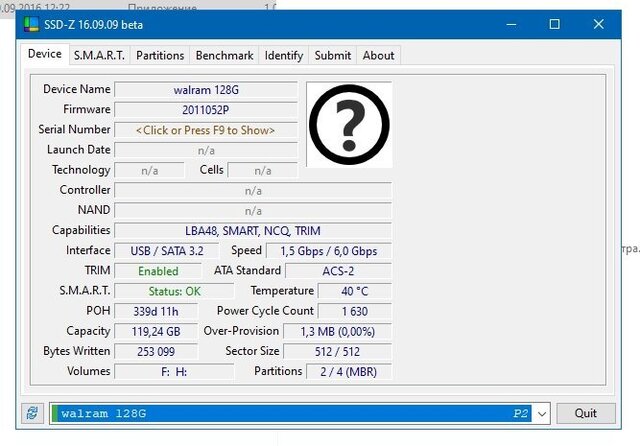Go to the Benchmark tab
The height and width of the screenshot is (446, 640).
[x=224, y=55]
